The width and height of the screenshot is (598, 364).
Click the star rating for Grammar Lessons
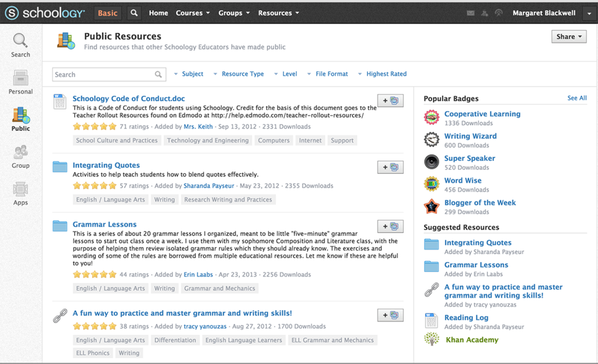pyautogui.click(x=94, y=274)
